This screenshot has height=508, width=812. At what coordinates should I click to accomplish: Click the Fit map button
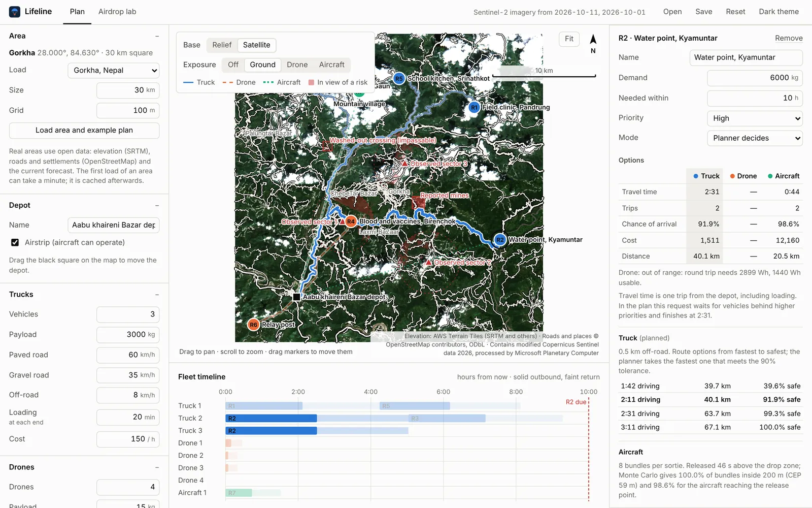pyautogui.click(x=569, y=39)
